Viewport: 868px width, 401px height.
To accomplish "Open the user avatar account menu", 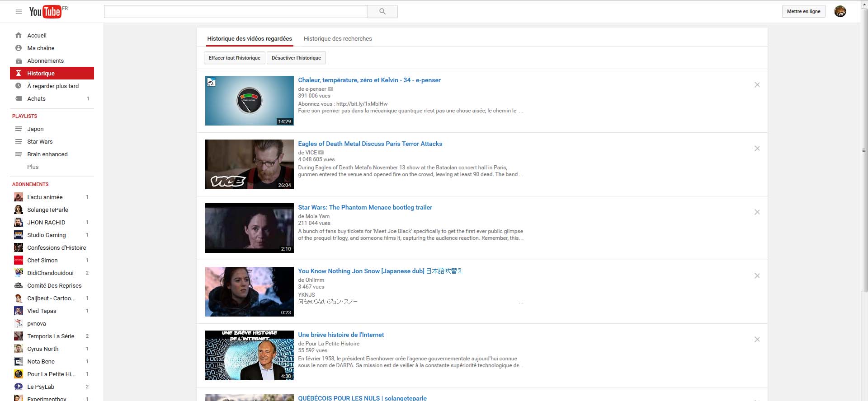I will click(840, 12).
